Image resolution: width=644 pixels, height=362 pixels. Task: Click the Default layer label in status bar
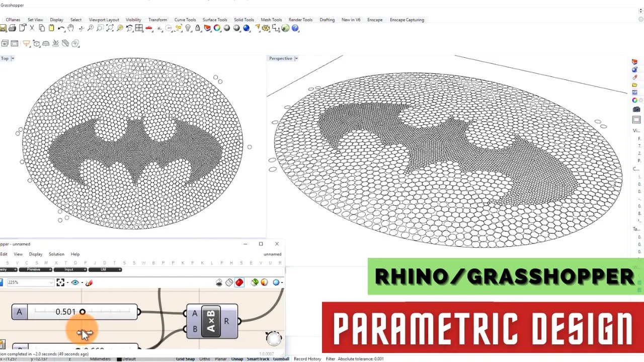(x=129, y=359)
